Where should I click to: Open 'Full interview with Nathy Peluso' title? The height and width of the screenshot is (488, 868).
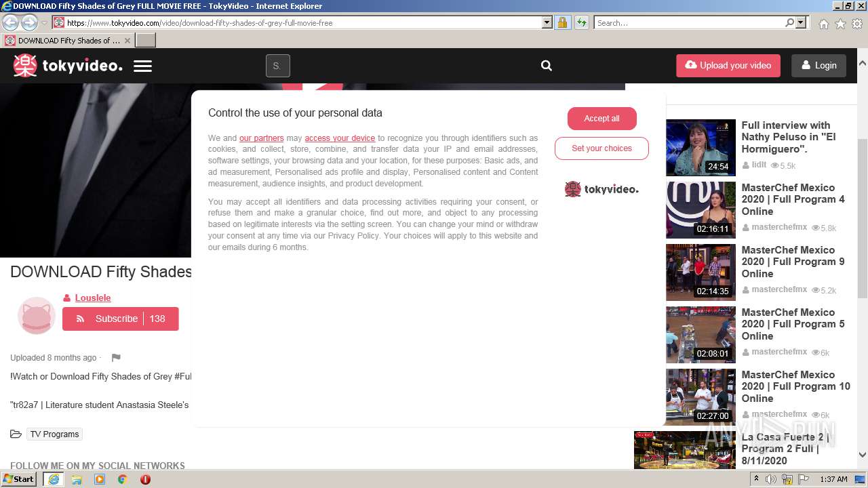point(789,137)
